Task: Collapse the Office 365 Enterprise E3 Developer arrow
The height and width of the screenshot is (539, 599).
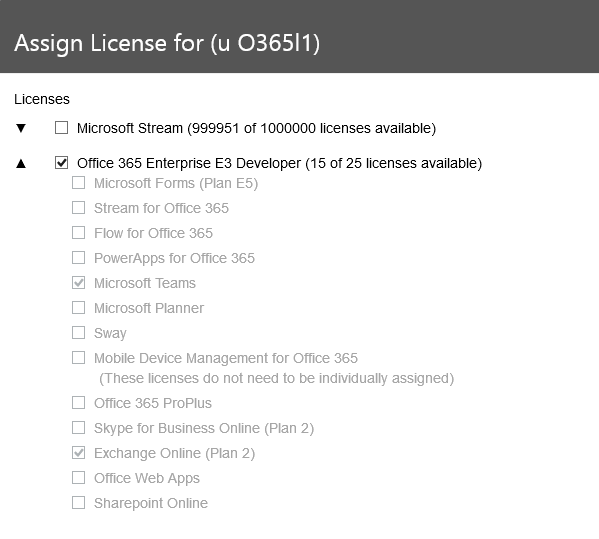Action: coord(21,163)
